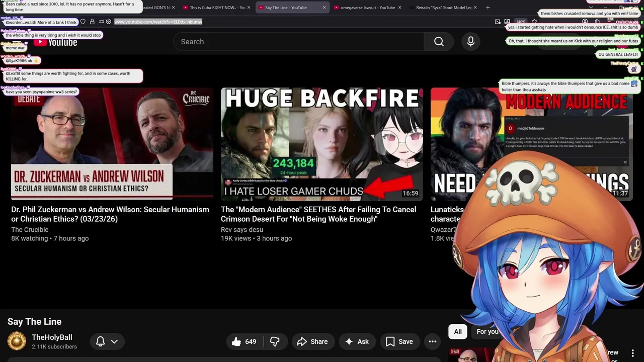Focus the YouTube search field
Screen dimensions: 644x362
[x=298, y=42]
